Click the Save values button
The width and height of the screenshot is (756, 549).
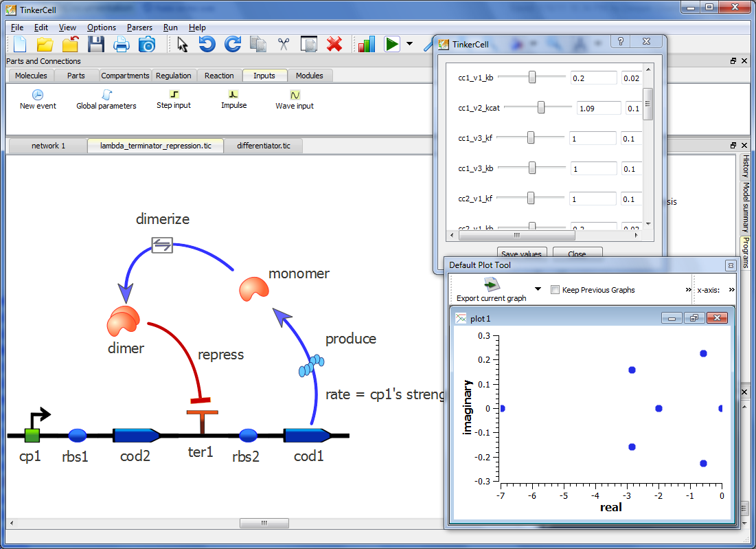click(522, 254)
